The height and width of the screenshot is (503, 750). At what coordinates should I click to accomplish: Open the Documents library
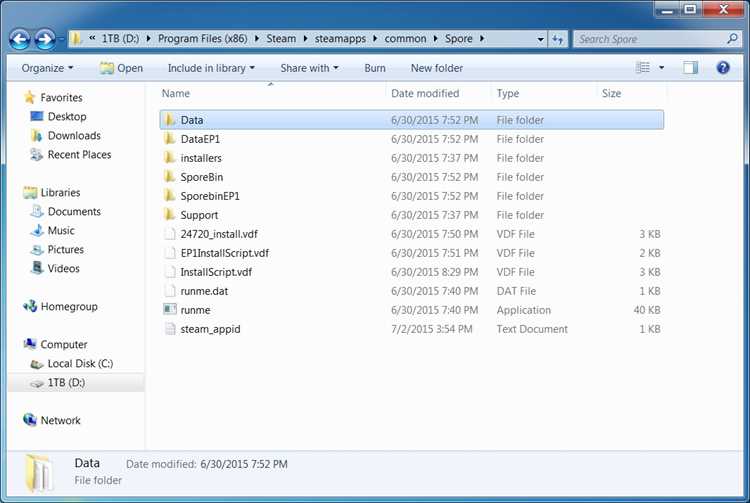[74, 211]
